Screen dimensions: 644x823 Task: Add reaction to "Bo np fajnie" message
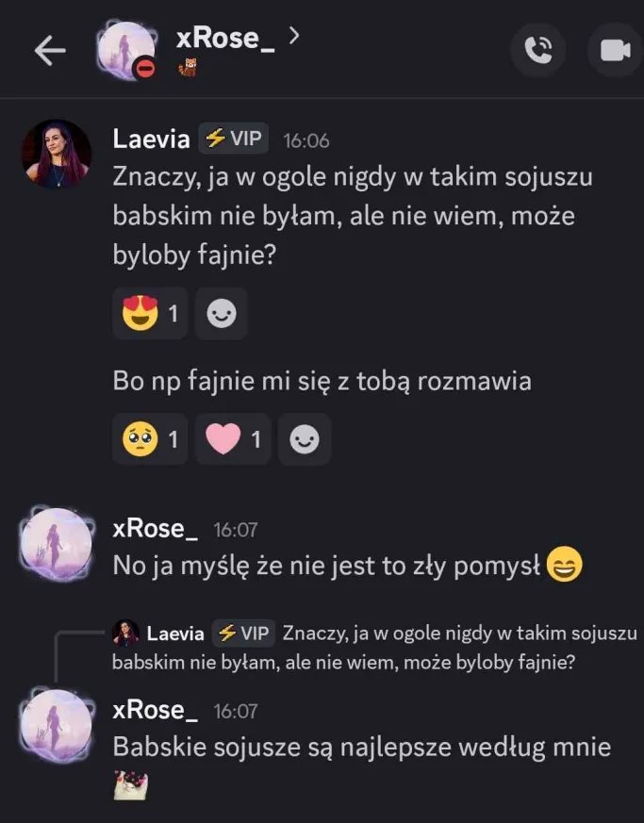click(304, 439)
